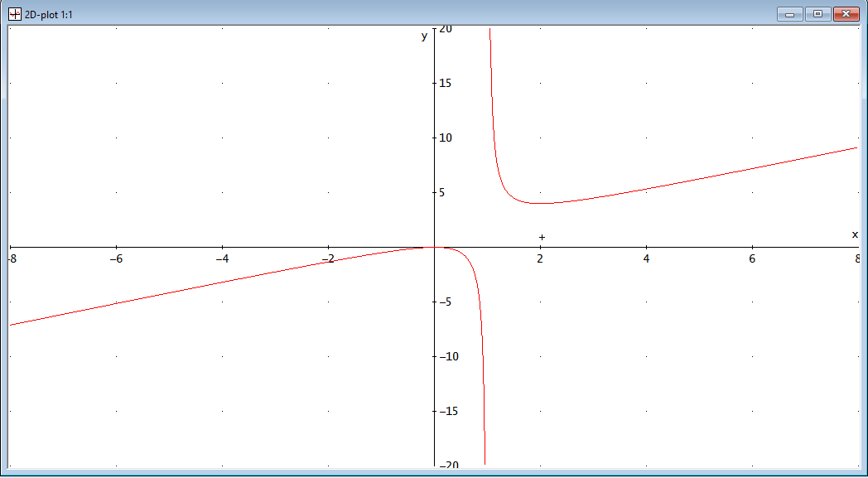Screen dimensions: 868x478
Task: Click the tick label 5 on the y-axis
Action: click(443, 192)
